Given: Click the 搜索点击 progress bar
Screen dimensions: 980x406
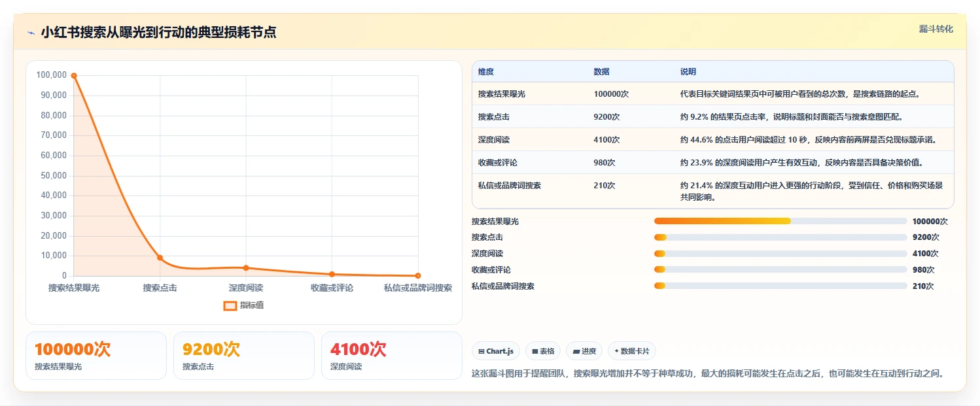Looking at the screenshot, I should (x=780, y=237).
